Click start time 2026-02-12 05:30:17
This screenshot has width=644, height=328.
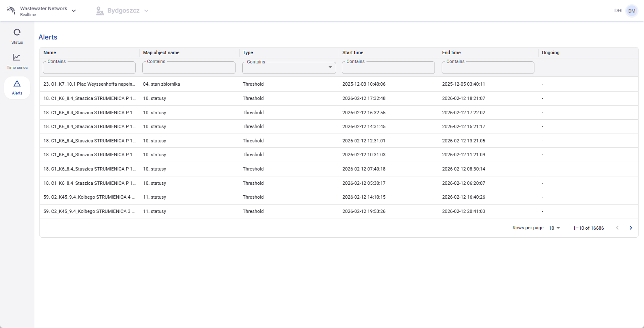tap(364, 183)
